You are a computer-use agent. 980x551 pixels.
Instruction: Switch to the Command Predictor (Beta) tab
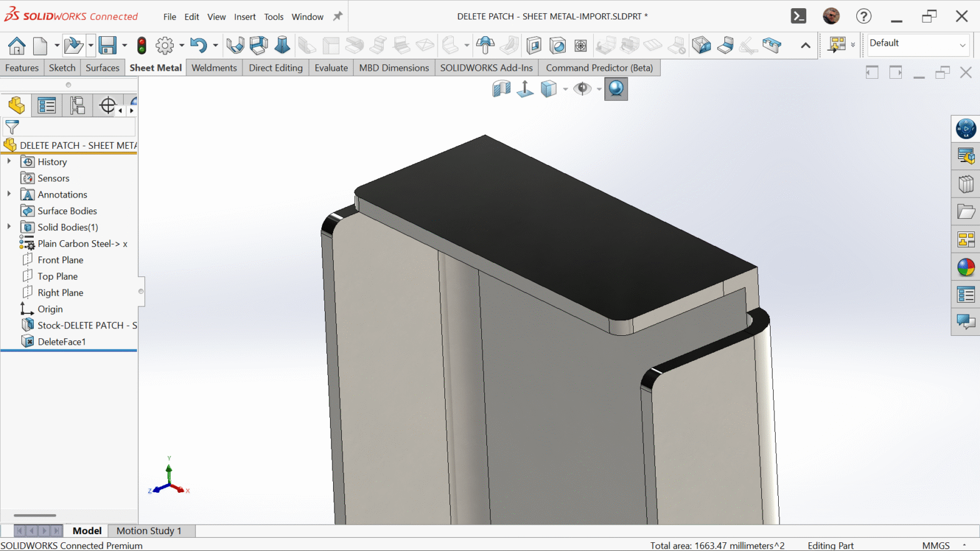tap(599, 68)
